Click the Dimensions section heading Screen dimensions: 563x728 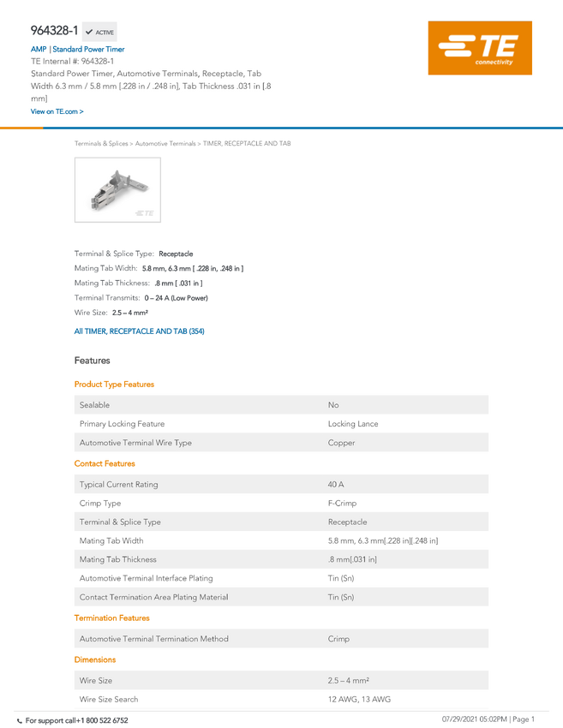click(x=95, y=659)
